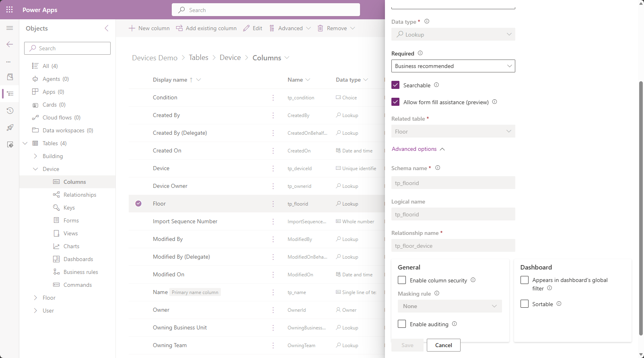The height and width of the screenshot is (358, 644).
Task: Check the Sortable checkbox
Action: tap(525, 304)
